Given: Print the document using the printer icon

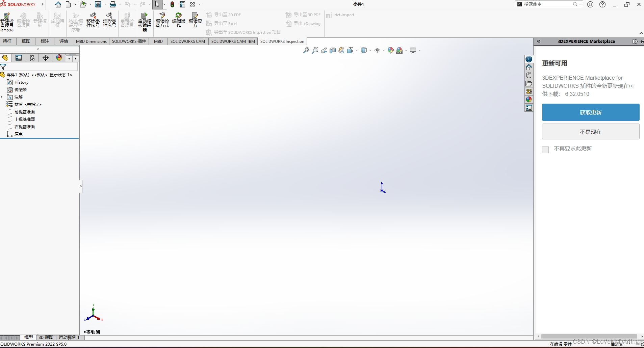Looking at the screenshot, I should (x=113, y=4).
